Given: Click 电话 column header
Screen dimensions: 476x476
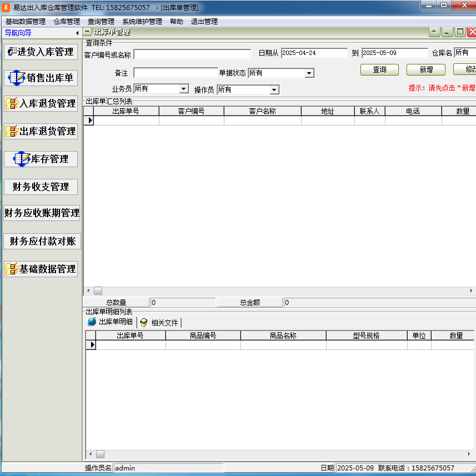Looking at the screenshot, I should [x=413, y=111].
